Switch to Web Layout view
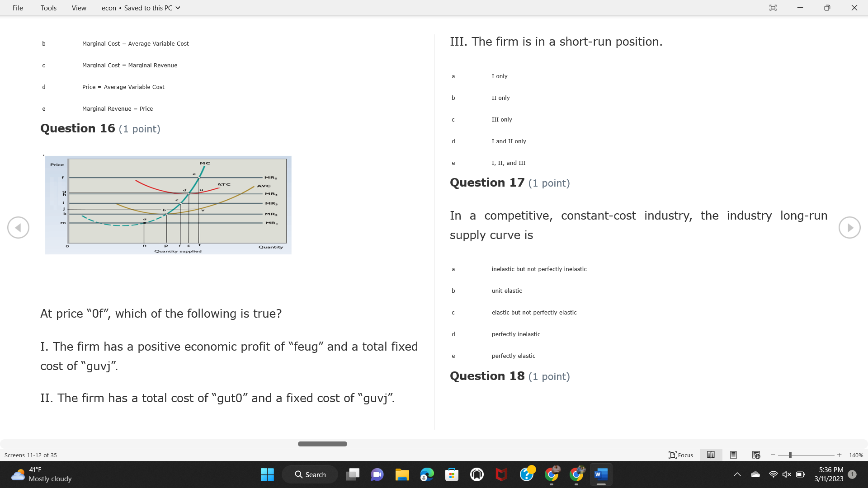The image size is (868, 488). [x=755, y=455]
